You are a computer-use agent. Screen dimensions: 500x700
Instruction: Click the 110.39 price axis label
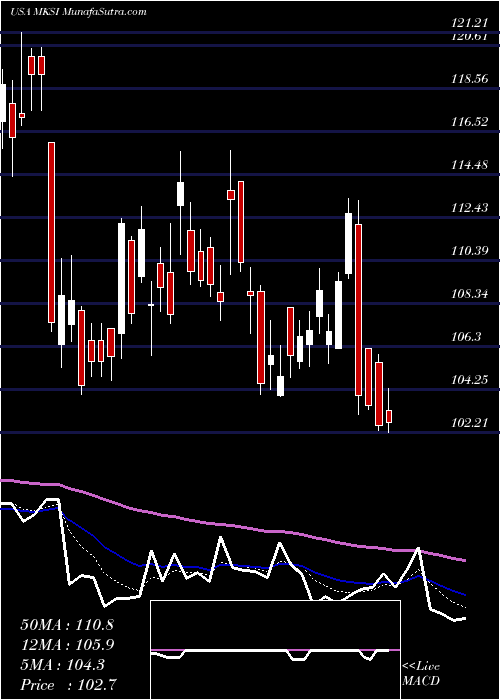click(470, 251)
